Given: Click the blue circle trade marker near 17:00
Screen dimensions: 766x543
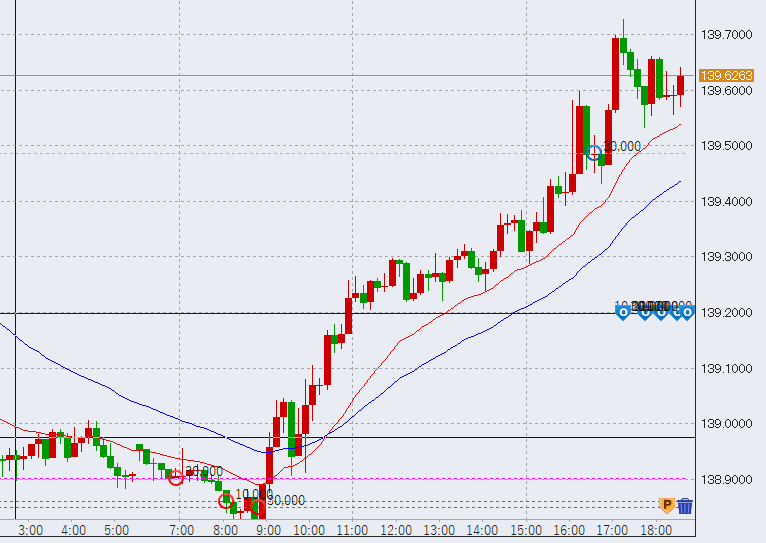Looking at the screenshot, I should pos(594,153).
